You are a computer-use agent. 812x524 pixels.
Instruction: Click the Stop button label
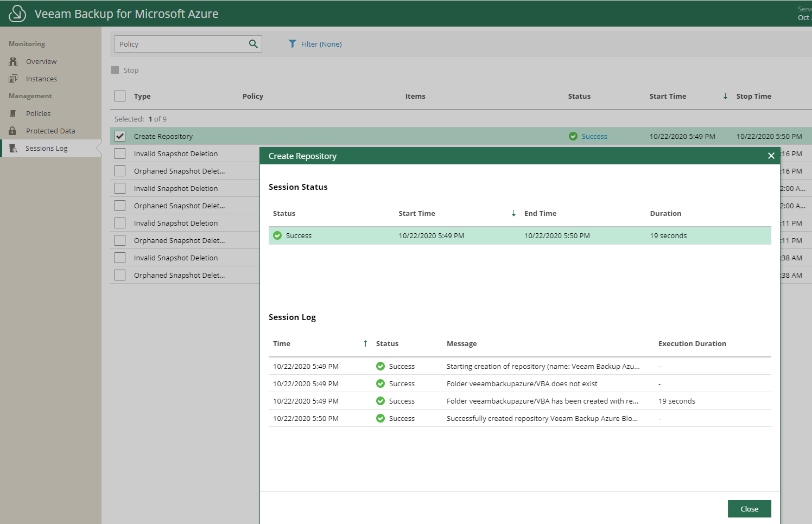pyautogui.click(x=131, y=70)
